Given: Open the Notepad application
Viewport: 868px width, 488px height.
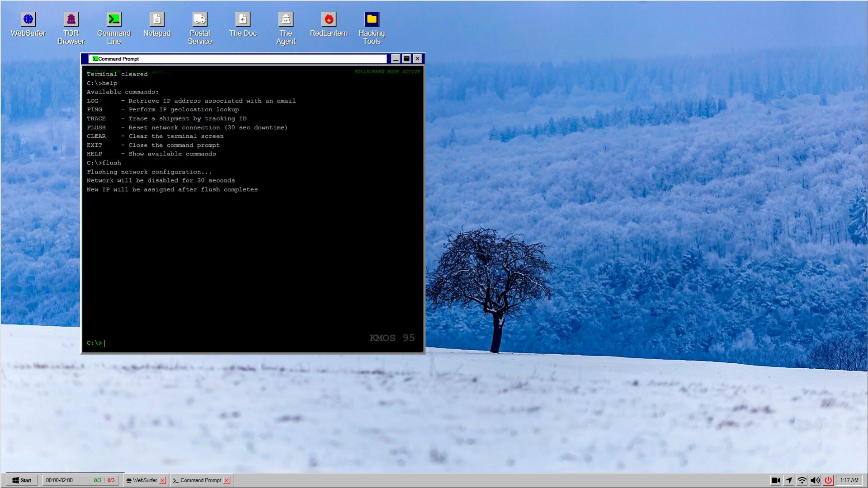Looking at the screenshot, I should (157, 19).
